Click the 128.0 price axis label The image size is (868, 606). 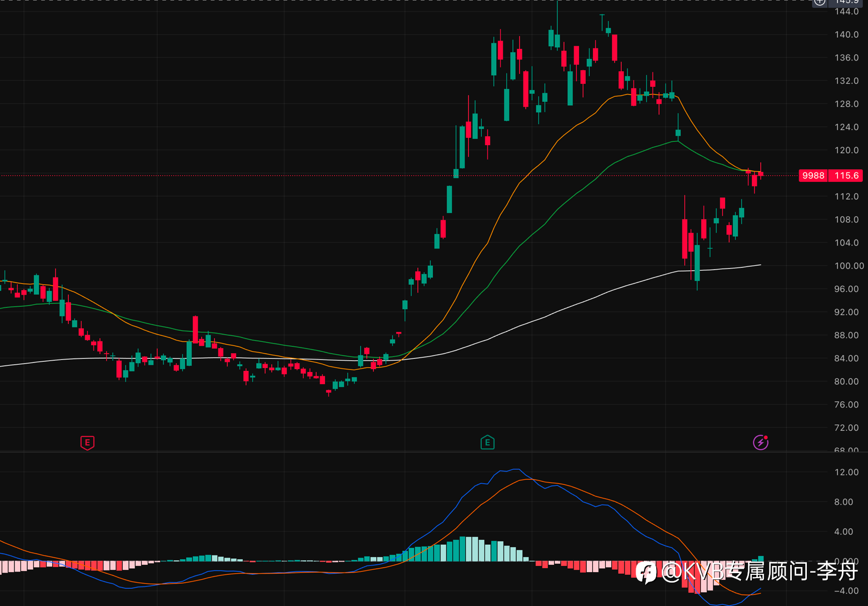(x=846, y=104)
